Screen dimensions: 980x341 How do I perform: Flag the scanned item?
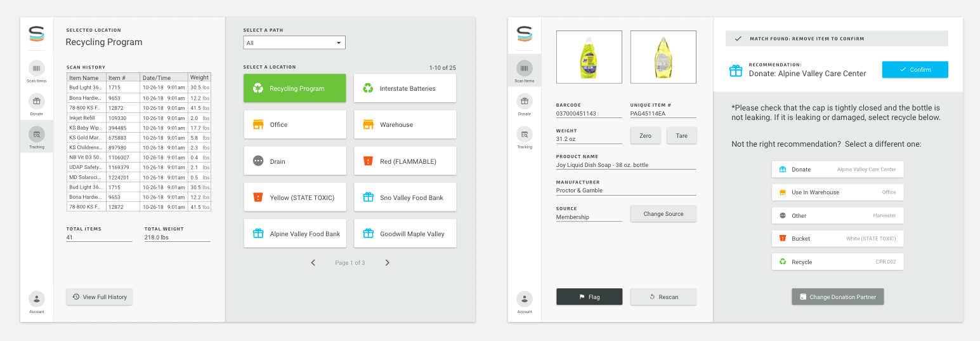click(589, 297)
